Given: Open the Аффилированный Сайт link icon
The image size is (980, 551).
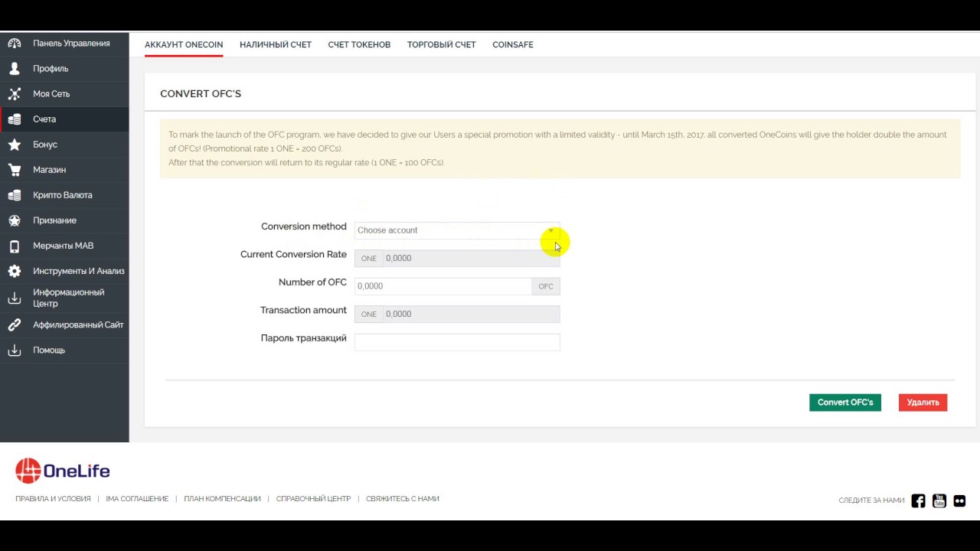Looking at the screenshot, I should point(15,325).
